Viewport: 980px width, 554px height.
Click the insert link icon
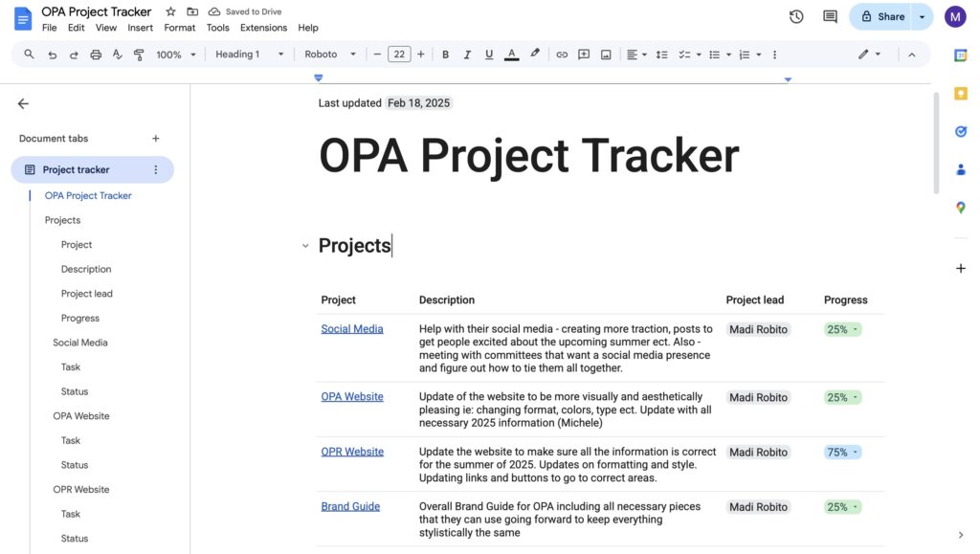click(x=562, y=55)
